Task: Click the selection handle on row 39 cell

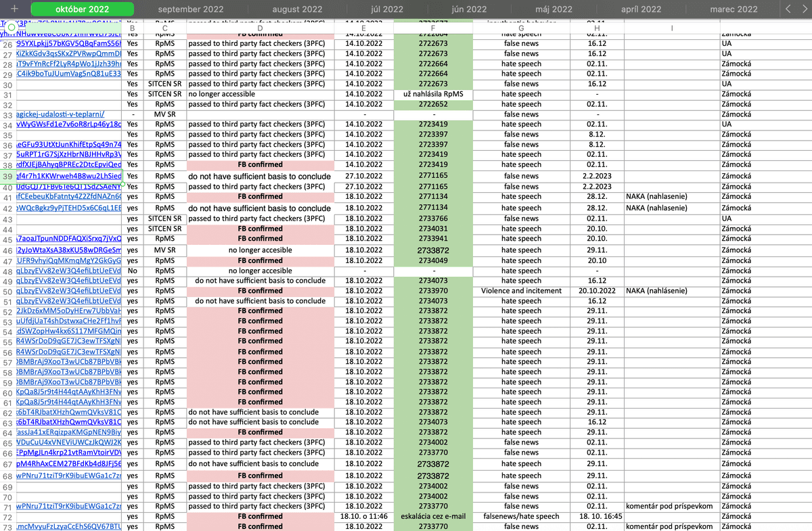Action: point(122,181)
